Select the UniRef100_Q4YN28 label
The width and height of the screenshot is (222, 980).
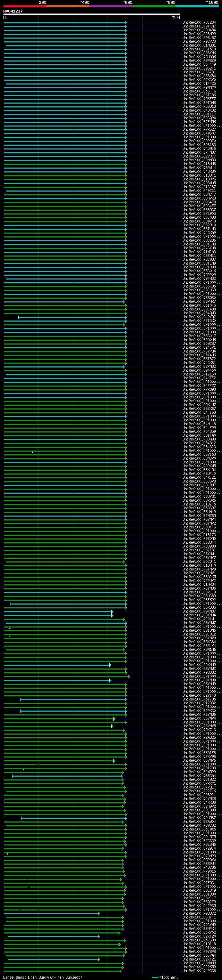[199, 799]
